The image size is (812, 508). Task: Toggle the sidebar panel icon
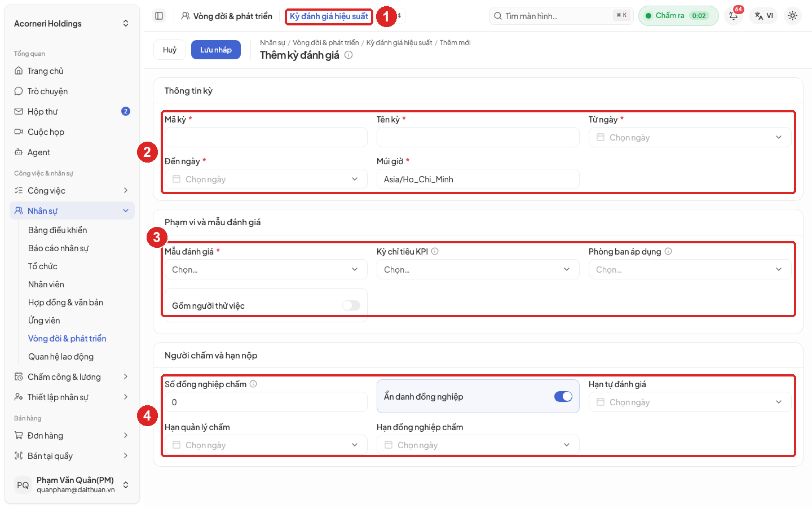coord(159,16)
